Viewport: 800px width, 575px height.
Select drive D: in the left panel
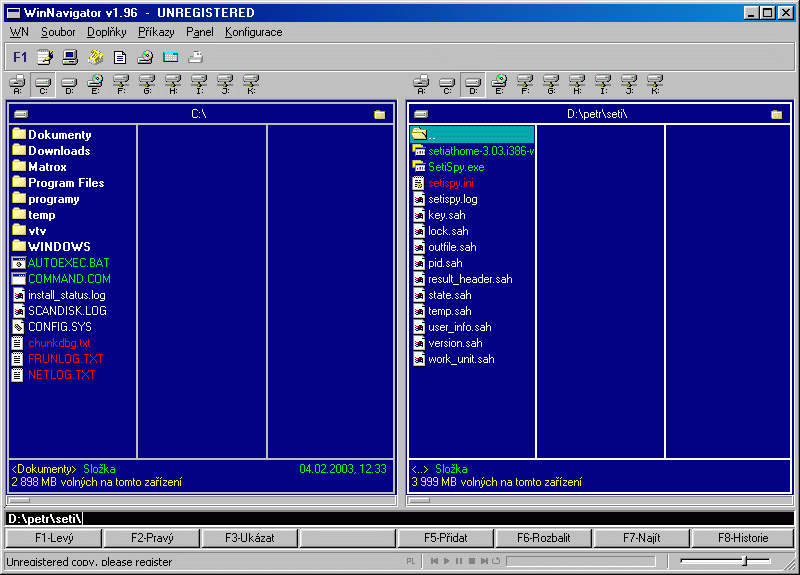[69, 84]
